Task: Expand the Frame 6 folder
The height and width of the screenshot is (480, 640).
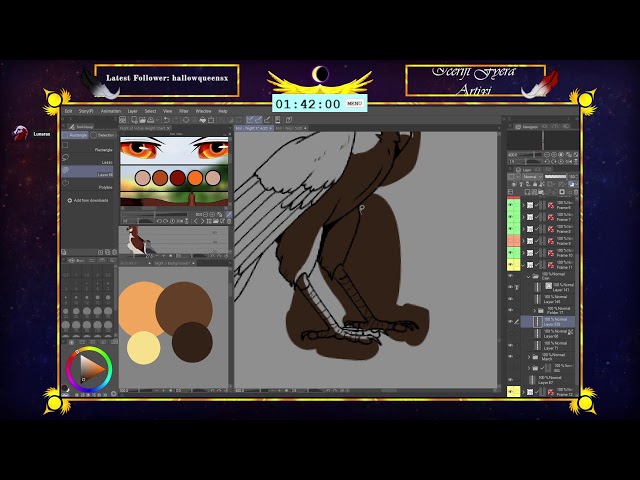Action: coord(524,205)
